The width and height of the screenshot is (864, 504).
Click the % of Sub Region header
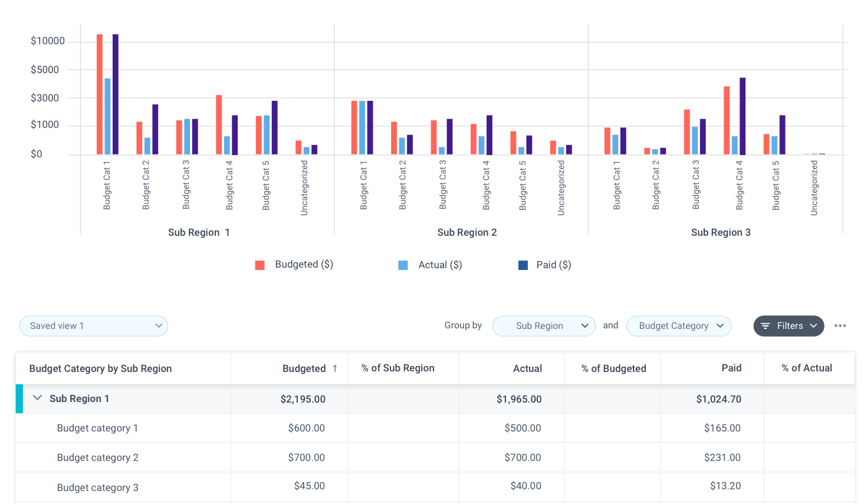coord(398,368)
